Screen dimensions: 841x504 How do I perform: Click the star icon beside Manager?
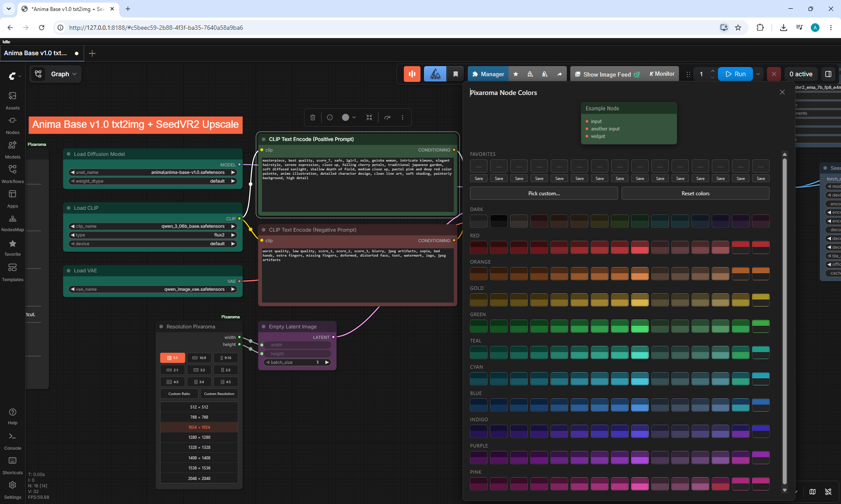[516, 74]
